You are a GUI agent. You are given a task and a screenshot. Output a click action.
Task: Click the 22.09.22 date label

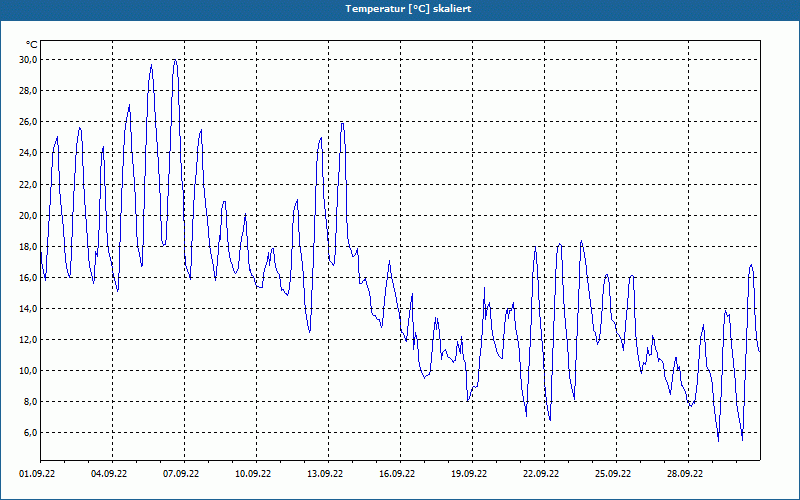tap(541, 474)
